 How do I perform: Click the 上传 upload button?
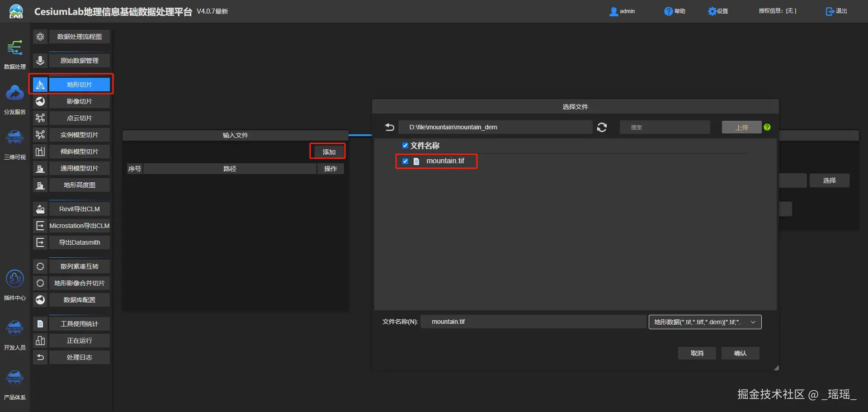(741, 128)
